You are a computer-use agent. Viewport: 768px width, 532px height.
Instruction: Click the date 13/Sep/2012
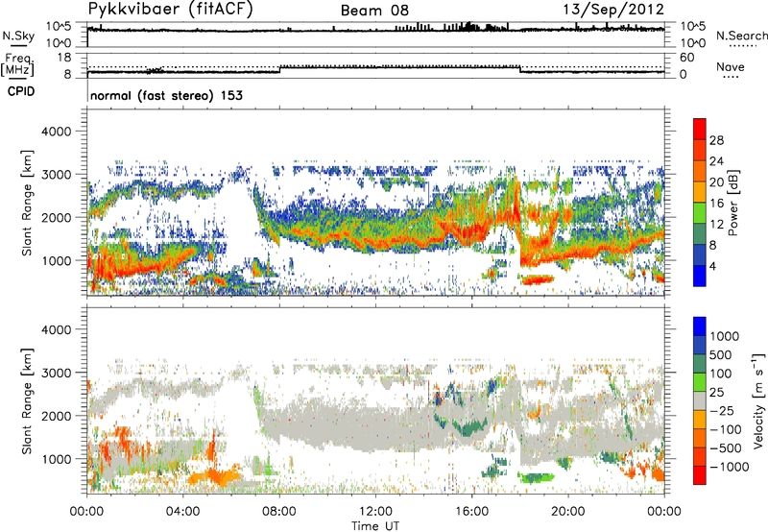613,10
